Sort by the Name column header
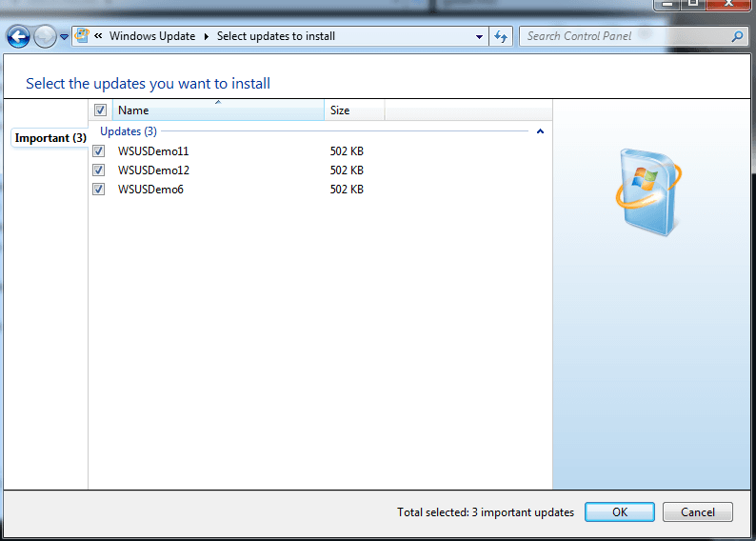The image size is (756, 541). click(218, 110)
